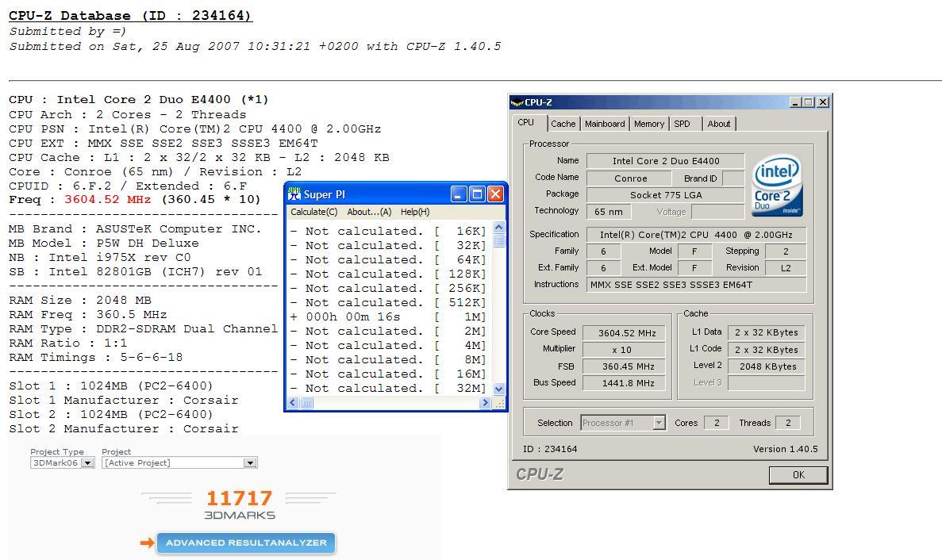Click the 'Not calculated' 16K row in Super PI
The height and width of the screenshot is (560, 942).
(x=388, y=231)
